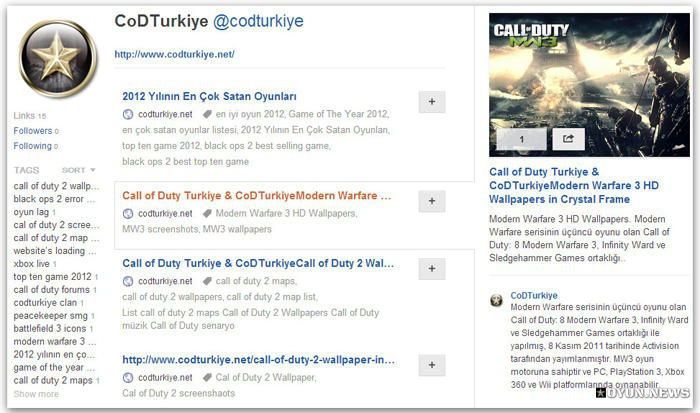Click the tag icon in the 2012 Yılının entry

[x=207, y=114]
